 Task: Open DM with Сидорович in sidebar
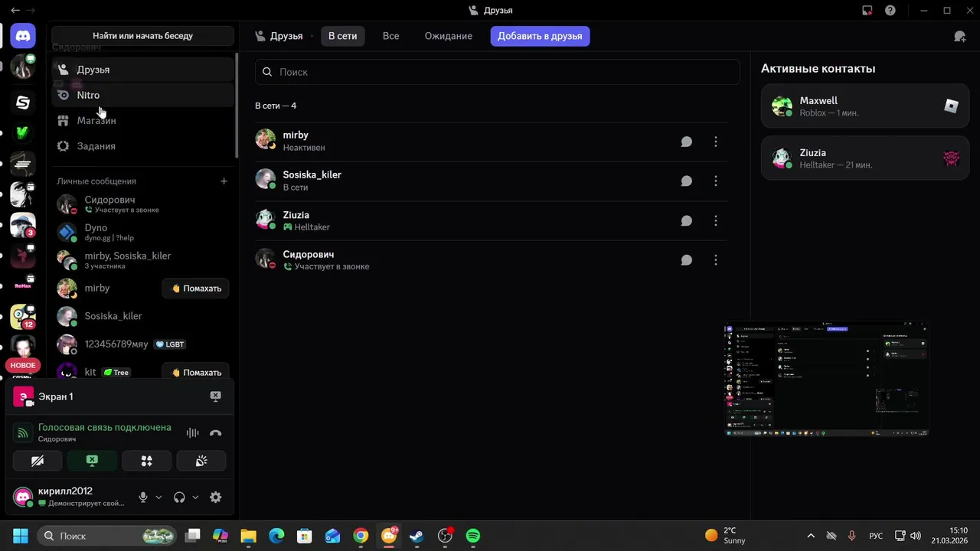pos(143,204)
